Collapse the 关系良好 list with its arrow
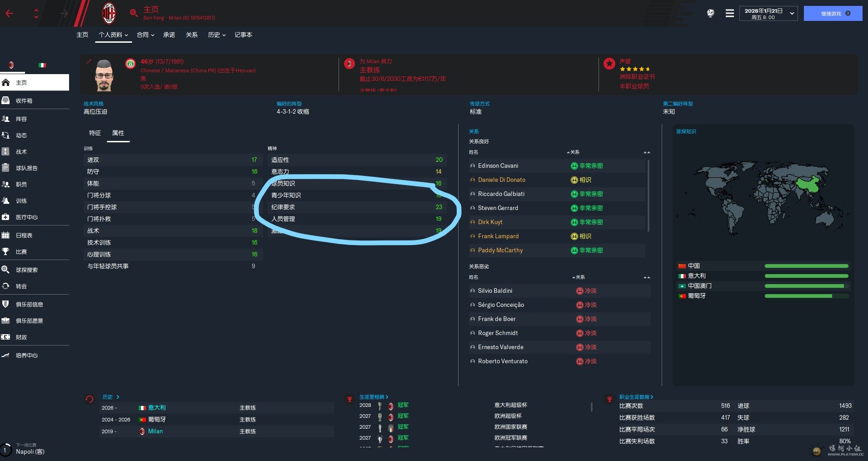 click(x=647, y=152)
